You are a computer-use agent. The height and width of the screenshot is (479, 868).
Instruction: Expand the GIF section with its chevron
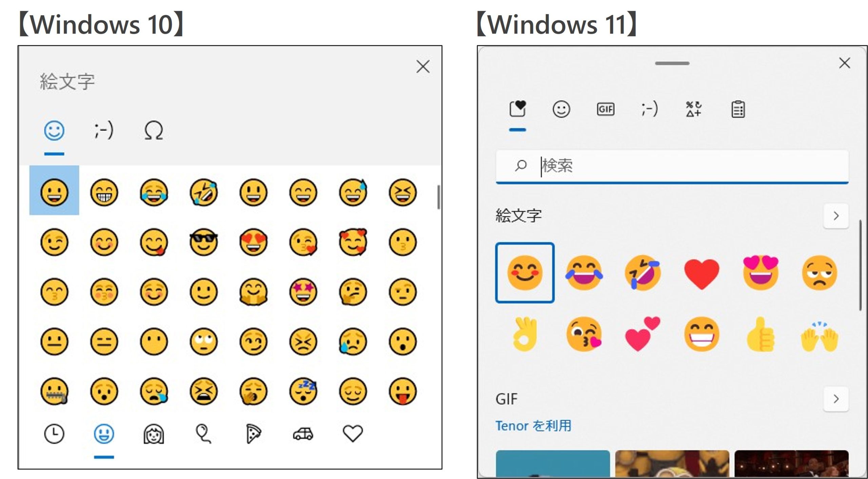[x=836, y=399]
